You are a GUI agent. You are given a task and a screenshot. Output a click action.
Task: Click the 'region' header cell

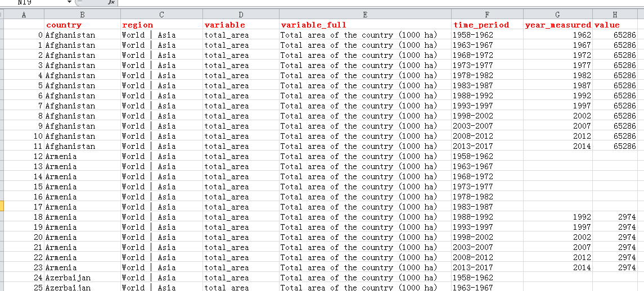pyautogui.click(x=161, y=25)
